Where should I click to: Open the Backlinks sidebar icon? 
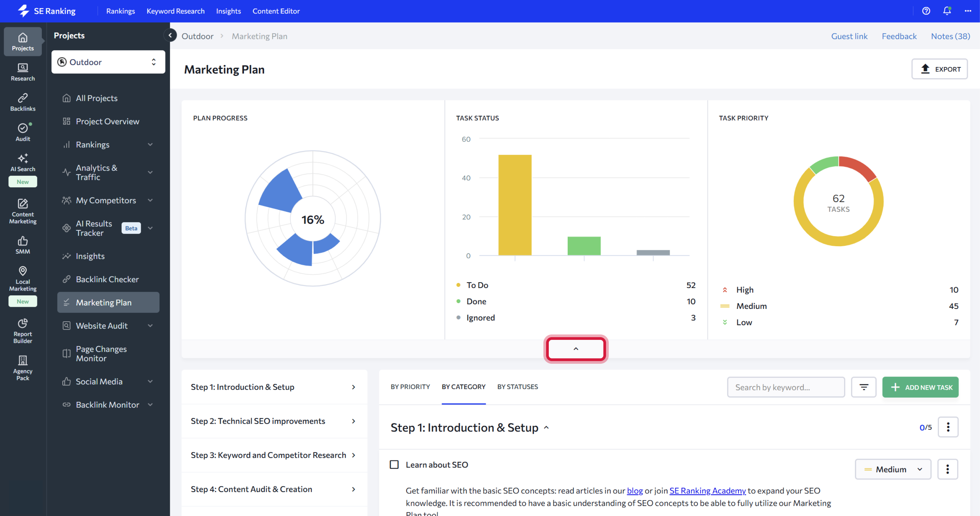pyautogui.click(x=23, y=102)
